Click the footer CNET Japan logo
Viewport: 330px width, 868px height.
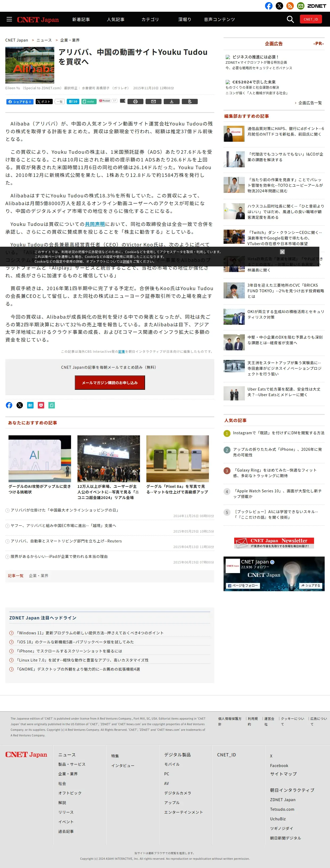pos(26,755)
